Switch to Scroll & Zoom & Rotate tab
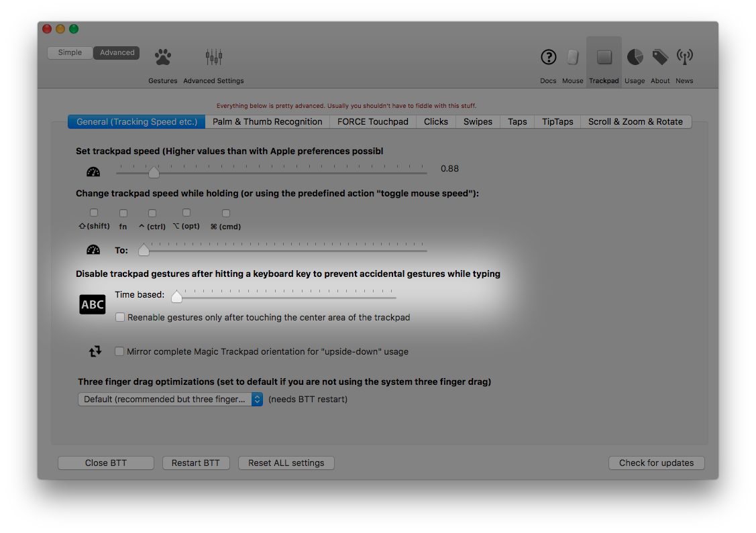 click(x=635, y=121)
